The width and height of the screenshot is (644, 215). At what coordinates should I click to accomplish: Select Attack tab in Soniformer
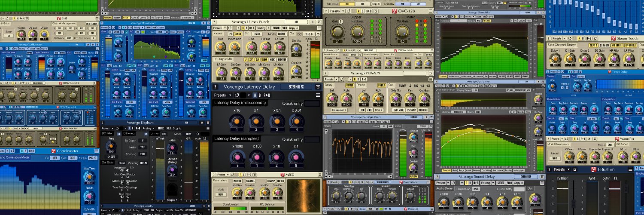coord(468,170)
